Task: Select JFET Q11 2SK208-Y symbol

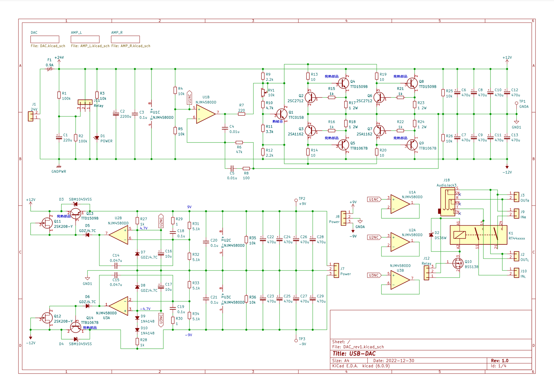Action: [47, 223]
